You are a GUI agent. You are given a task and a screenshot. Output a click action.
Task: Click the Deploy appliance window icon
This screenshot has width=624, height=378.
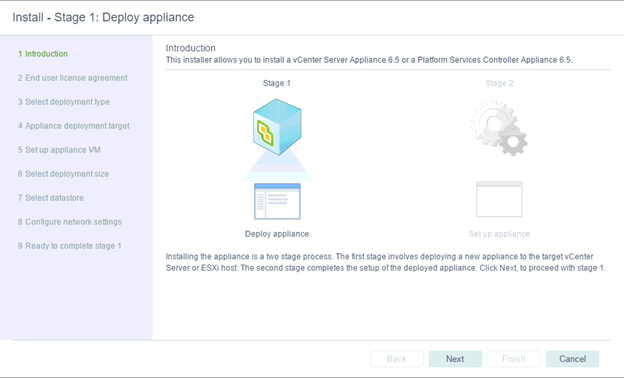pos(277,201)
